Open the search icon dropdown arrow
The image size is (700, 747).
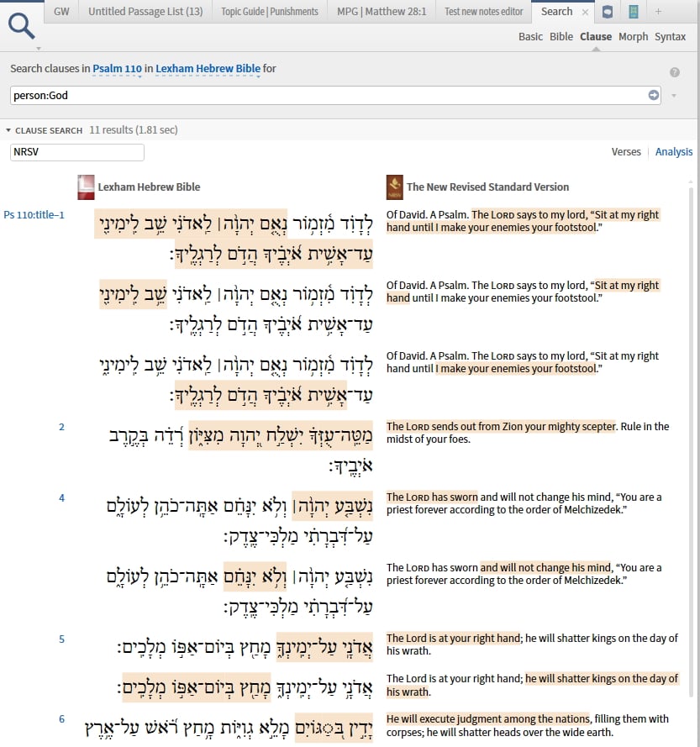coord(39,49)
